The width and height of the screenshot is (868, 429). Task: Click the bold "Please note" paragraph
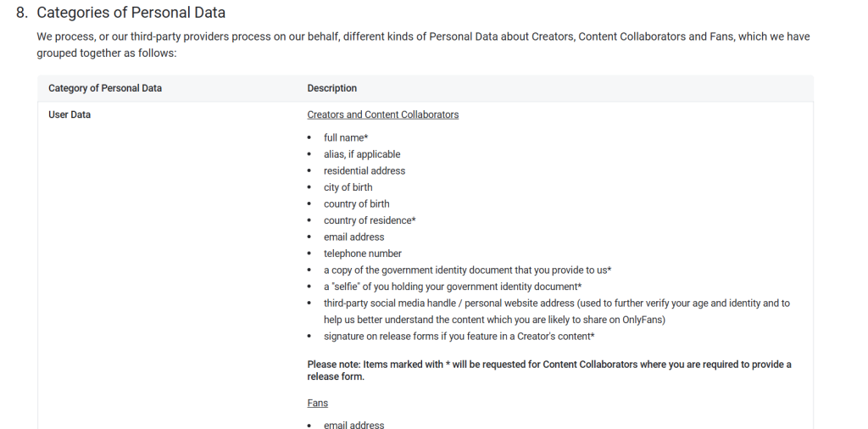[548, 370]
